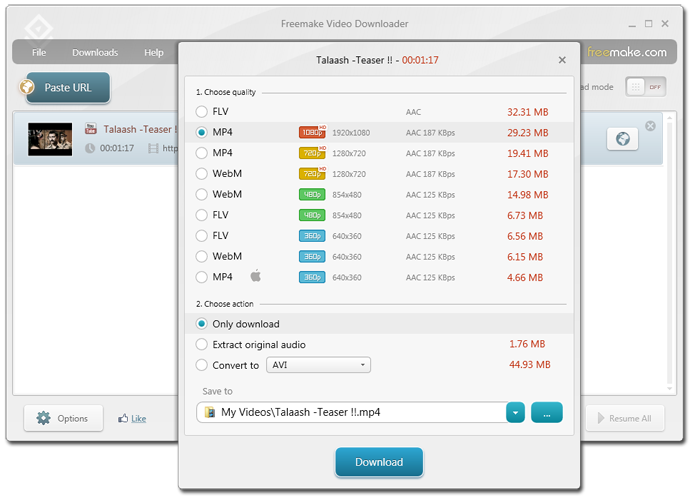Click the globe icon on Paste URL
The image size is (700, 500).
[27, 87]
